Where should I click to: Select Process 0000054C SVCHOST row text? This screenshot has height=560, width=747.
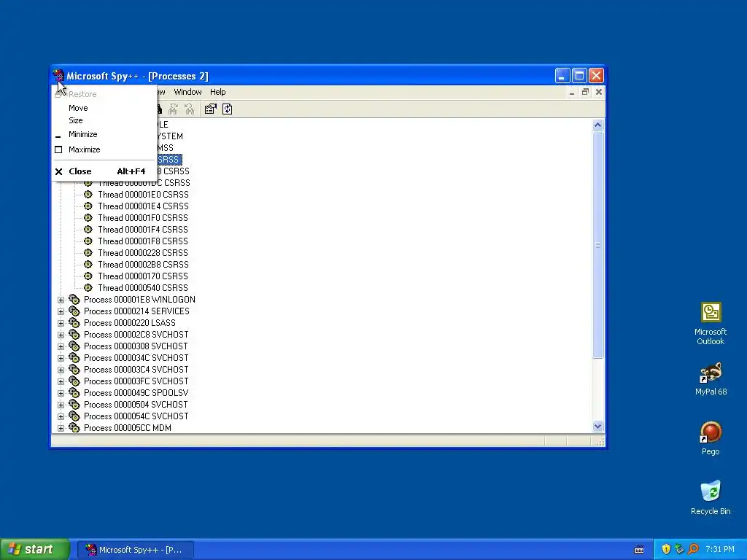coord(136,416)
